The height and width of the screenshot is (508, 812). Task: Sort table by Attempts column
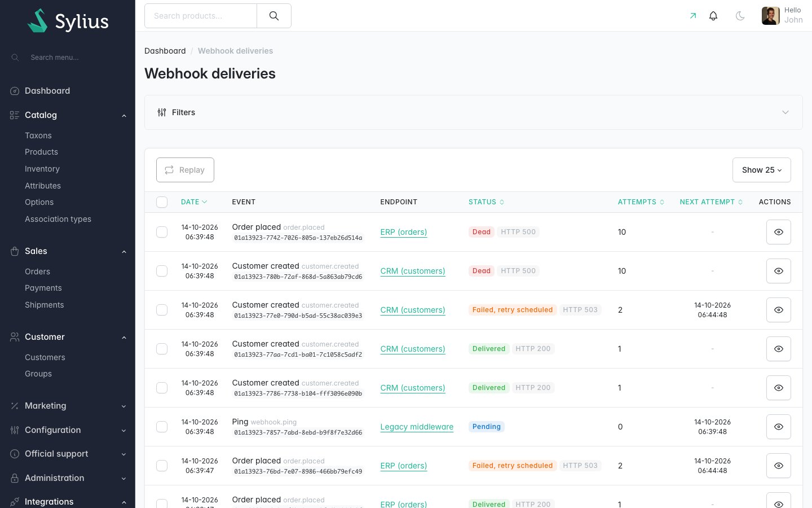[x=641, y=202]
